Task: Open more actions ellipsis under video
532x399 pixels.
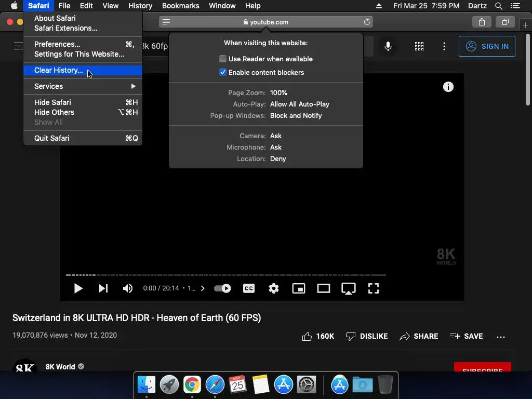Action: [500, 337]
